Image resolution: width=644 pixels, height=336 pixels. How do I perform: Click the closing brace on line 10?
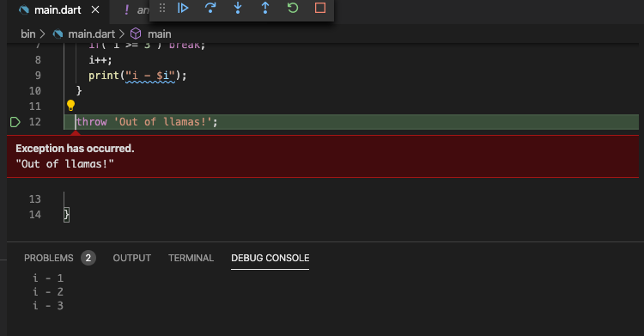pos(79,91)
